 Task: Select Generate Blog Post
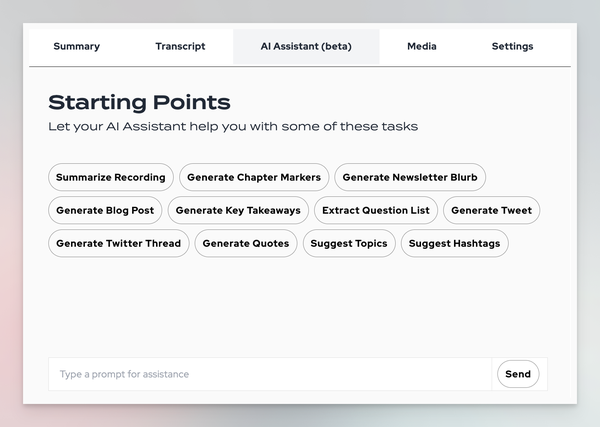pyautogui.click(x=105, y=210)
